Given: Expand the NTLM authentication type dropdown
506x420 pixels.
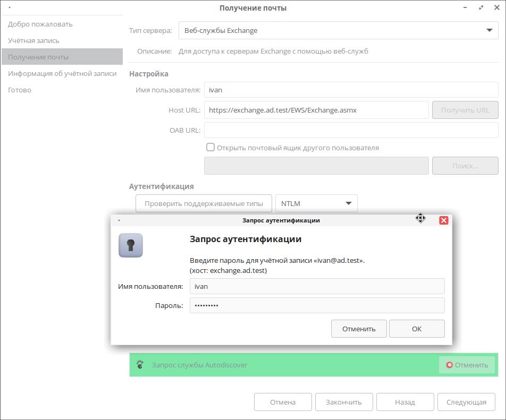Looking at the screenshot, I should tap(316, 203).
